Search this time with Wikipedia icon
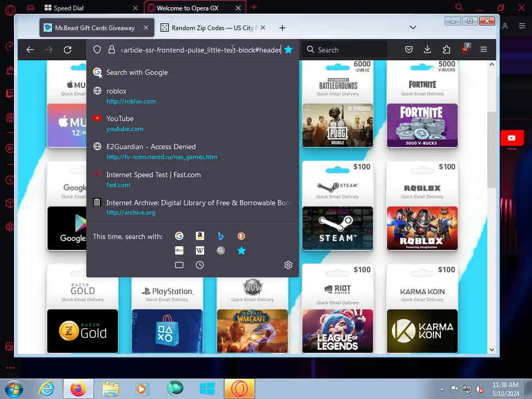This screenshot has height=399, width=532. pos(200,250)
